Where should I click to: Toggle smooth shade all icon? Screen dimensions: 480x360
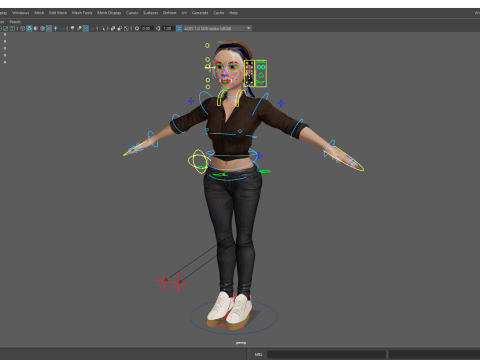coord(29,28)
